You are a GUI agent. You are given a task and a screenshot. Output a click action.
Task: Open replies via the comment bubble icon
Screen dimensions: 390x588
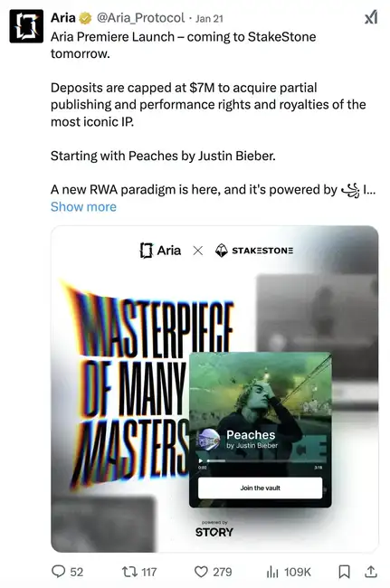click(x=58, y=572)
